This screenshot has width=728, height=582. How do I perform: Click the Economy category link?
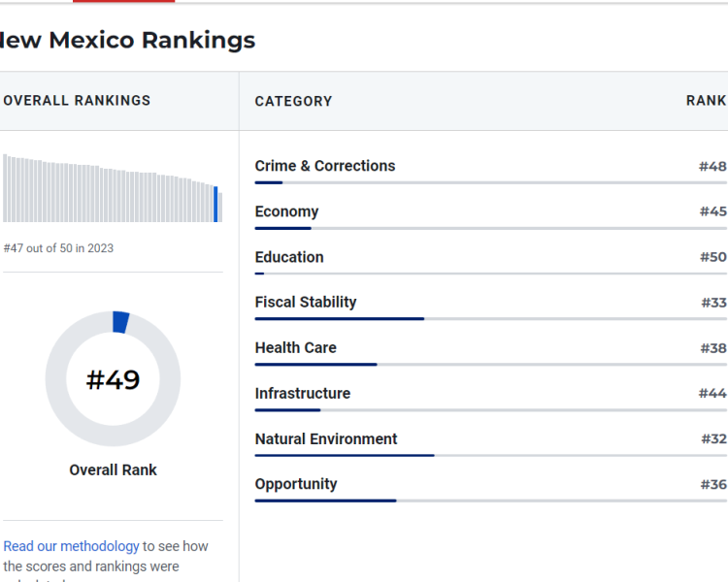286,211
